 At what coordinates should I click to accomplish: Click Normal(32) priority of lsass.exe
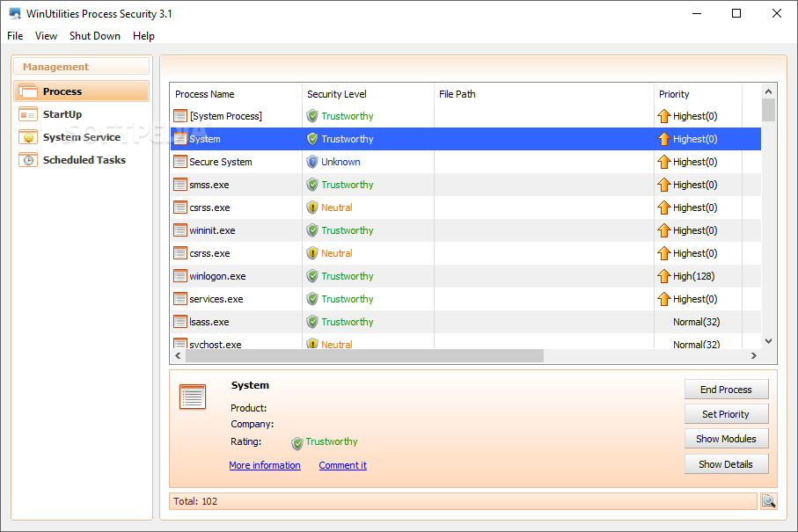click(696, 322)
